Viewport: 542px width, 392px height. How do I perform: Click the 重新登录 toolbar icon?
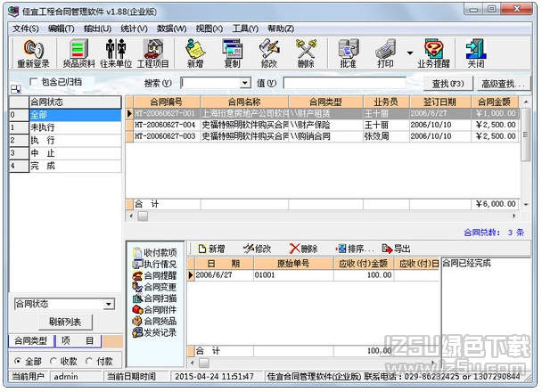33,53
